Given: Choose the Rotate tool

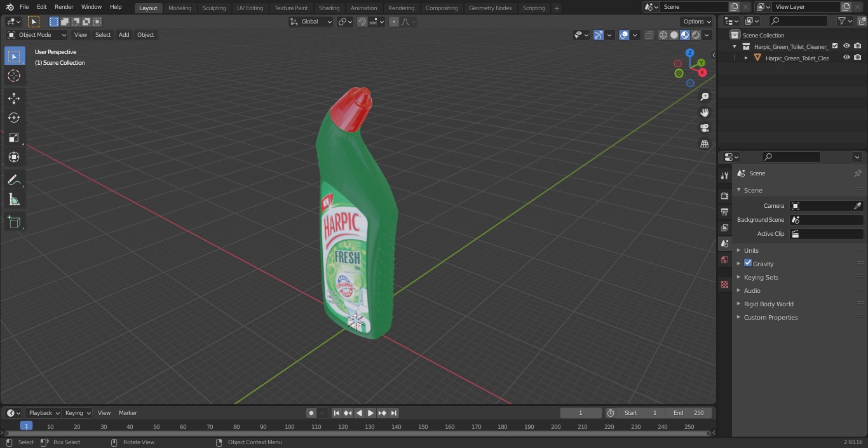Looking at the screenshot, I should point(14,118).
